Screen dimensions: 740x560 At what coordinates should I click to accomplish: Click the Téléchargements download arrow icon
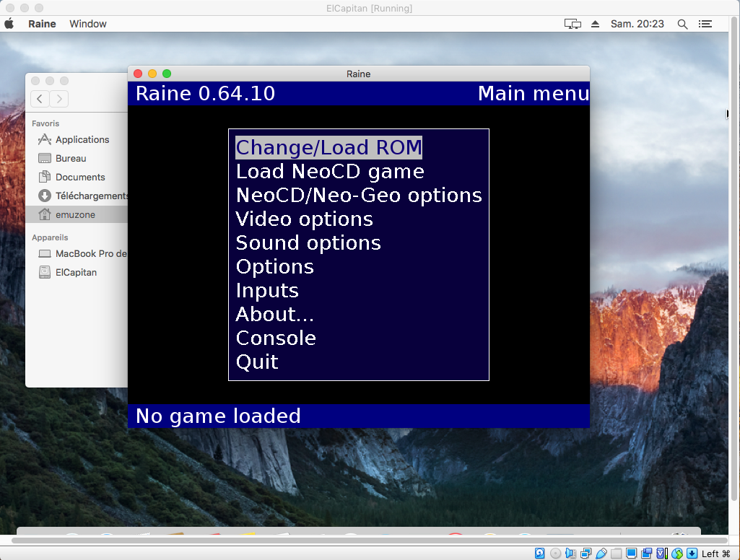44,196
